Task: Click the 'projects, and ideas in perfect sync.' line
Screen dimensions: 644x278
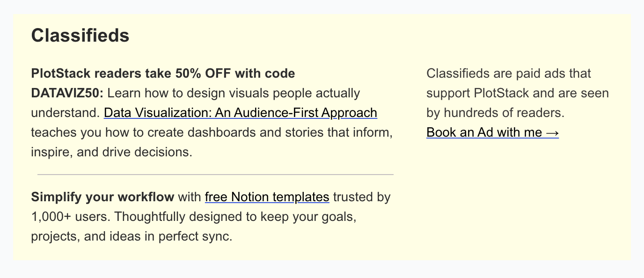Action: [x=132, y=236]
